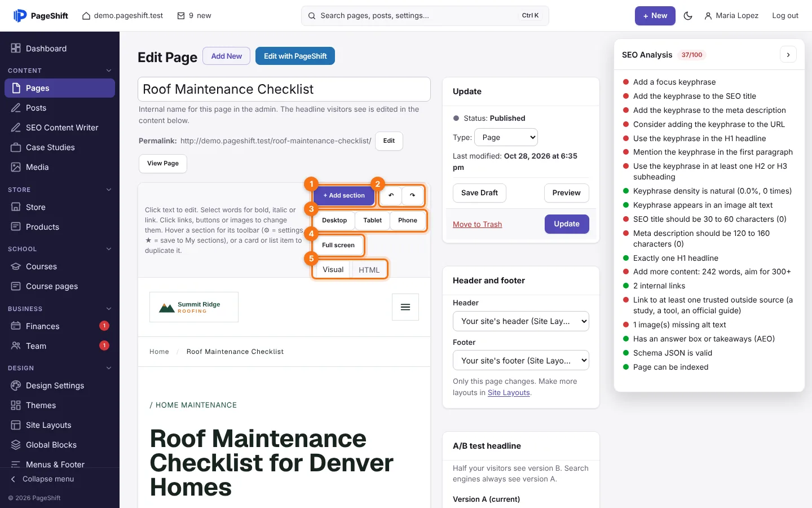Switch preview to Phone view
Image resolution: width=812 pixels, height=508 pixels.
(408, 220)
